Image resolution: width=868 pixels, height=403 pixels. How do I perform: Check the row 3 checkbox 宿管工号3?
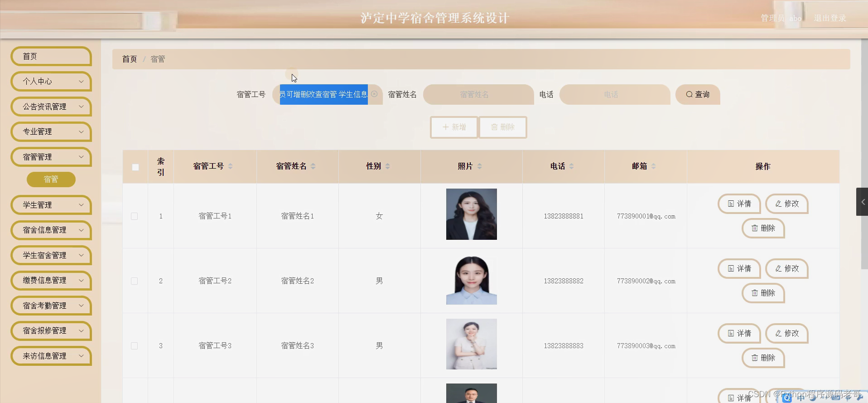[x=134, y=346]
